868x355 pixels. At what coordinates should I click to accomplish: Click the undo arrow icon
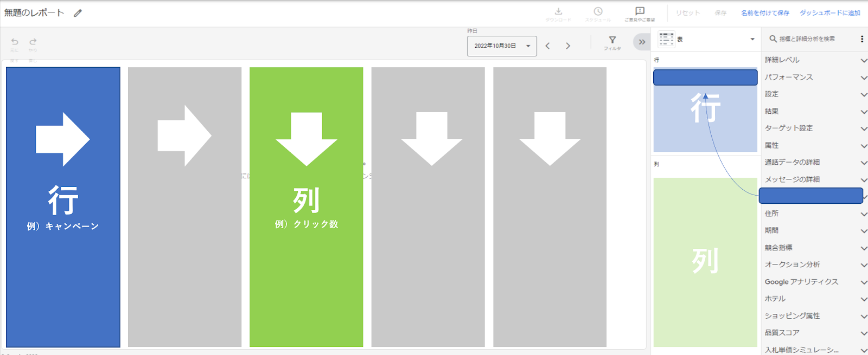point(15,42)
